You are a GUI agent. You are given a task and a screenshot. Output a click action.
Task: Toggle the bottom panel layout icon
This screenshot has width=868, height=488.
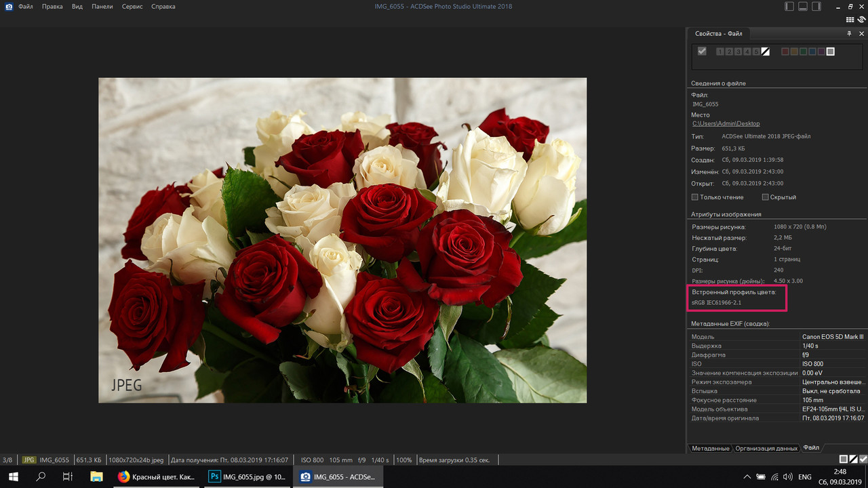803,6
